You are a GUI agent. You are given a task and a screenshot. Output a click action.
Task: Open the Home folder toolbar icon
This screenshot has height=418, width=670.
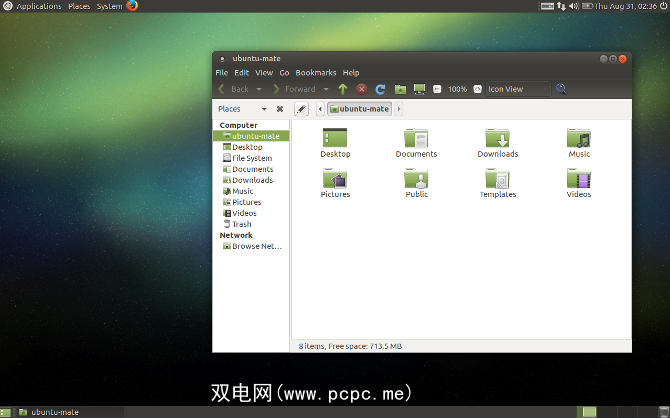click(400, 89)
